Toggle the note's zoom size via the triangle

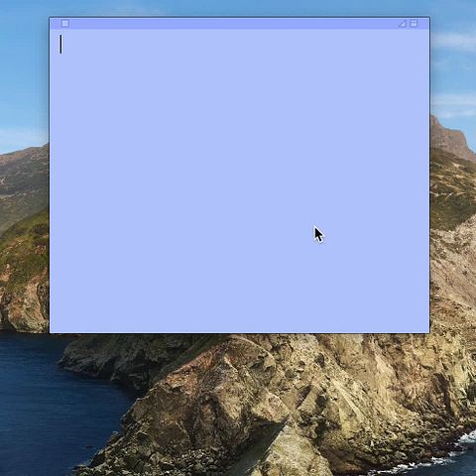point(402,23)
